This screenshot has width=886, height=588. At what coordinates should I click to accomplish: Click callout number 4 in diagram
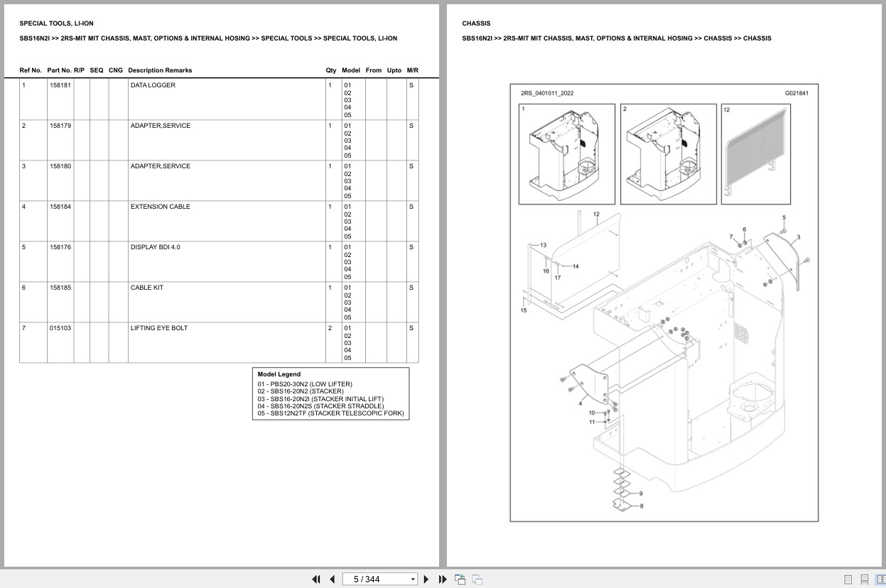(580, 403)
